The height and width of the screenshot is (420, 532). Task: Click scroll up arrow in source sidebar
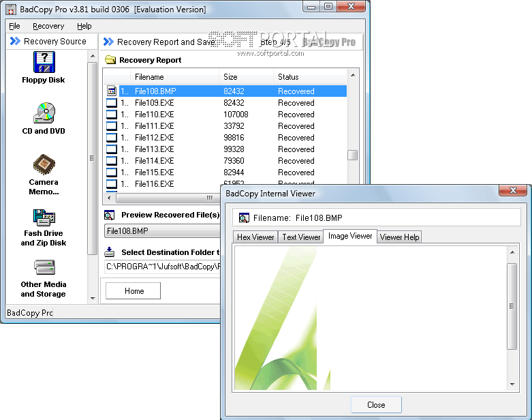click(93, 56)
